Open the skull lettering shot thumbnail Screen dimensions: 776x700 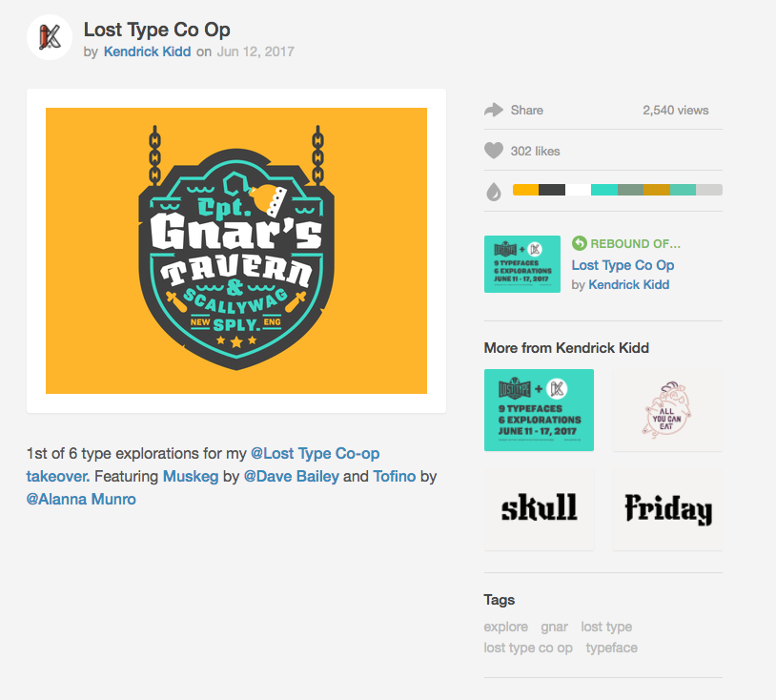click(539, 509)
